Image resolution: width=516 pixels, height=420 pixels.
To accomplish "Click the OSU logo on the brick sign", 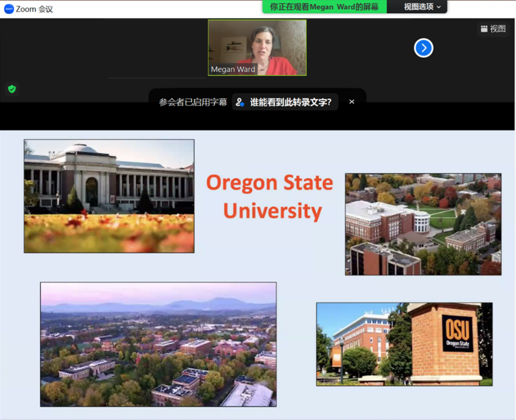I will coord(457,333).
